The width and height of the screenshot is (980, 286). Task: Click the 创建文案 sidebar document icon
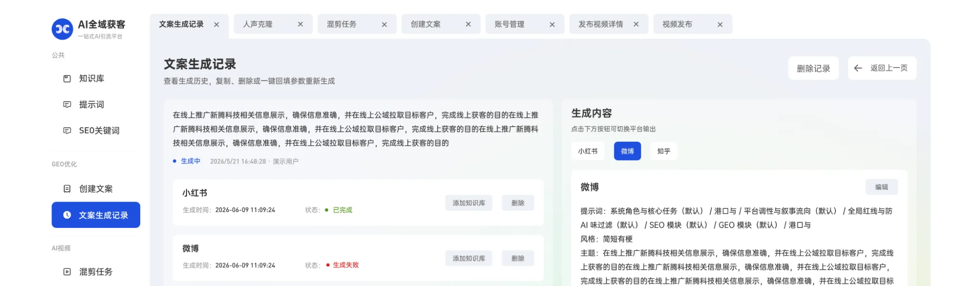67,189
